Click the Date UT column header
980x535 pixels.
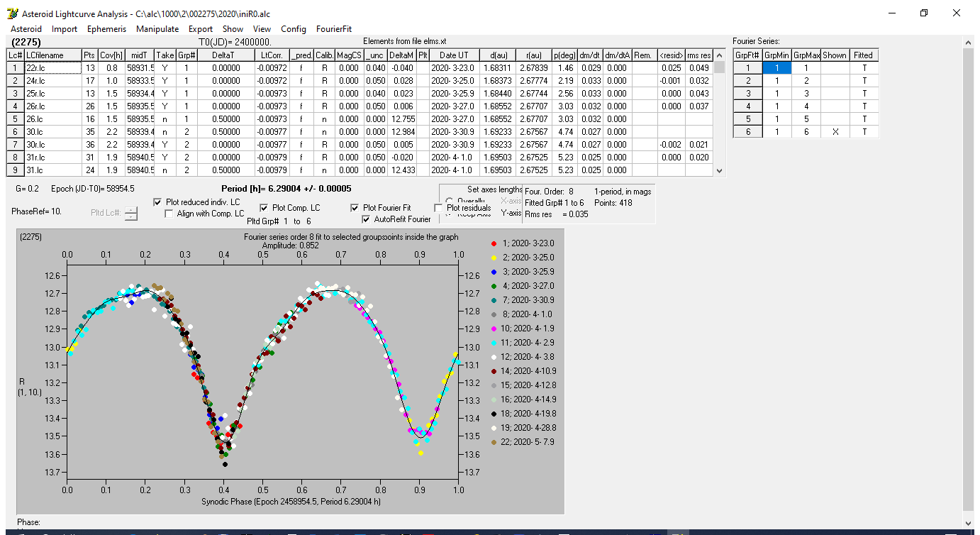tap(454, 55)
